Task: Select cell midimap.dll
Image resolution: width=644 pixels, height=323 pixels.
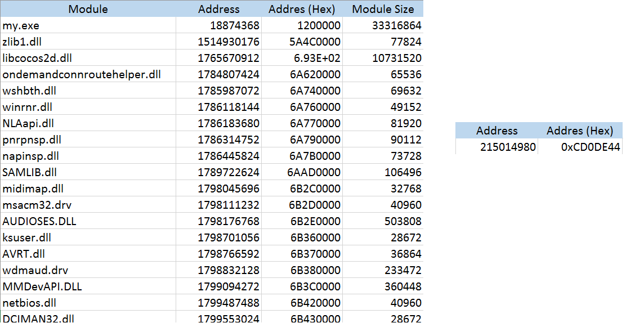Action: point(88,189)
